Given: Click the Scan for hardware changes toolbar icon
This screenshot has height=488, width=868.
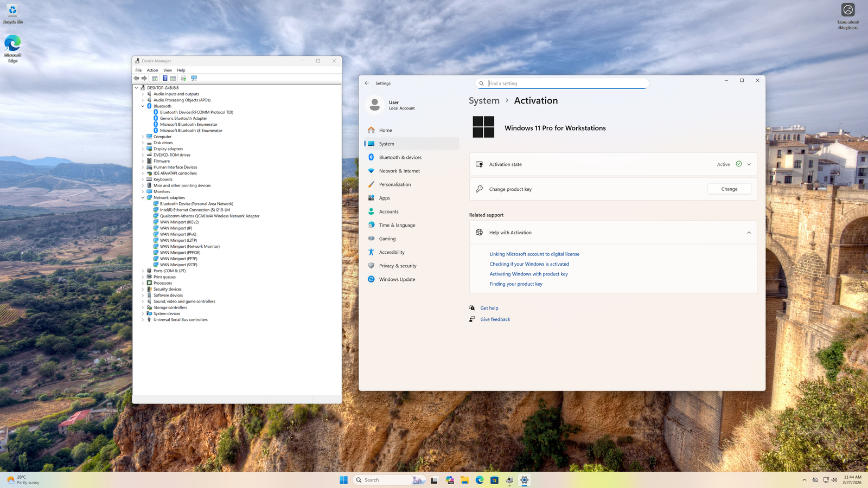Looking at the screenshot, I should click(194, 78).
